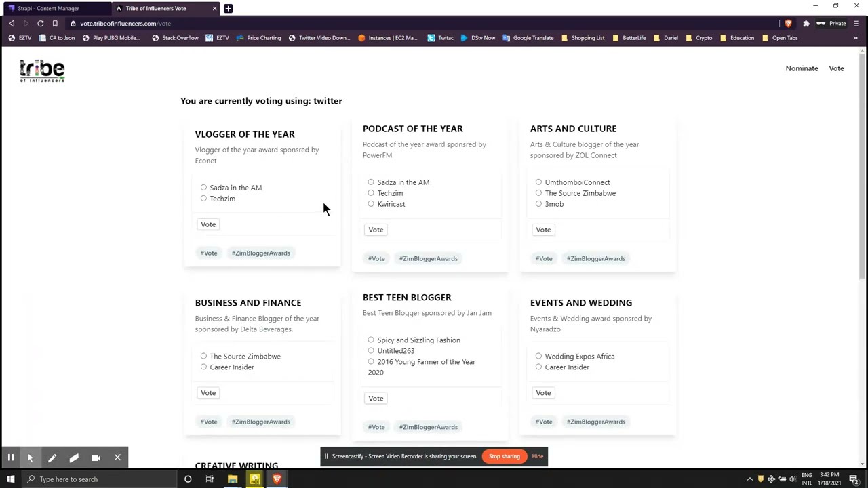The image size is (868, 488).
Task: Select the Screencastify pen drawing tool
Action: click(x=52, y=458)
